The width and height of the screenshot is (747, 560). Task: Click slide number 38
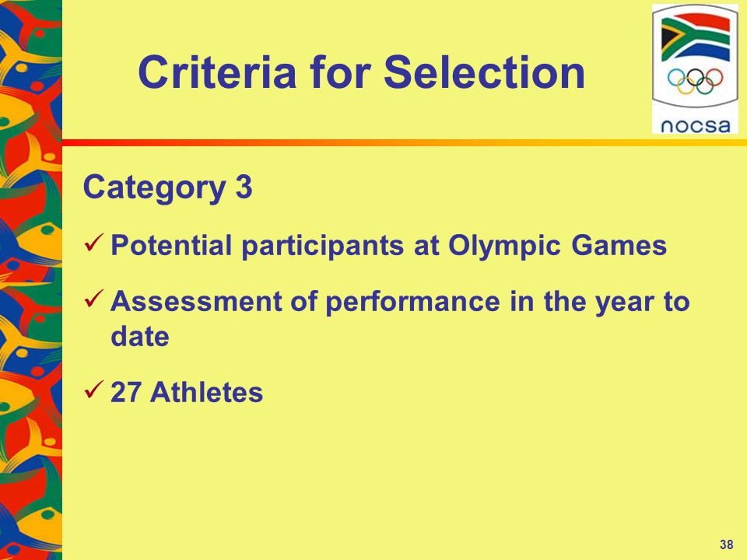[727, 544]
